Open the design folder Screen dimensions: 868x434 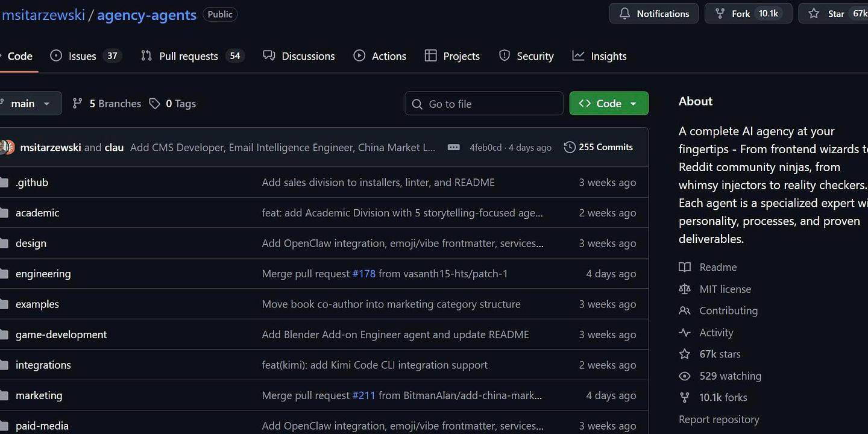click(x=31, y=243)
